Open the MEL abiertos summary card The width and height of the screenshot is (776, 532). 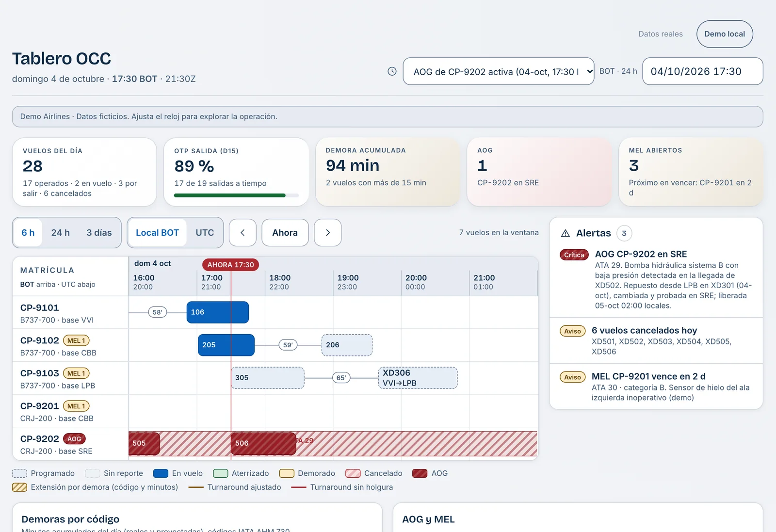tap(691, 172)
